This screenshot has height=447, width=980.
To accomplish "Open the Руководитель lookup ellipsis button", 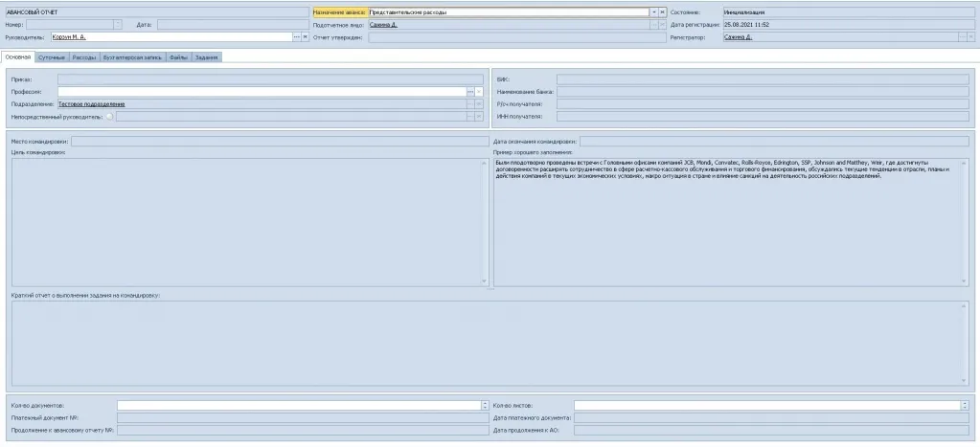I will tap(296, 37).
